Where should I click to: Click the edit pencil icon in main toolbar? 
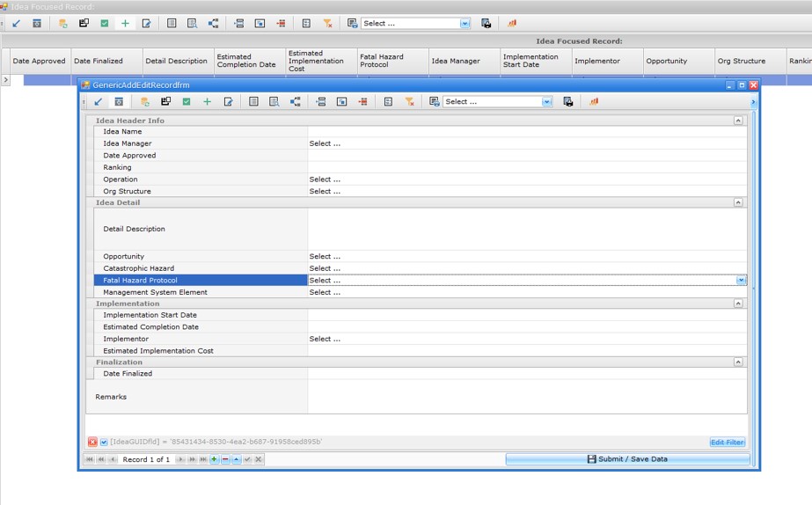(x=146, y=24)
